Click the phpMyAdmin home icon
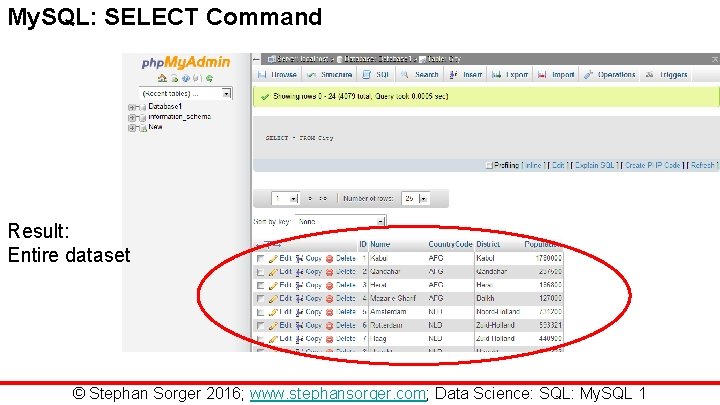Image resolution: width=720 pixels, height=405 pixels. pos(162,79)
